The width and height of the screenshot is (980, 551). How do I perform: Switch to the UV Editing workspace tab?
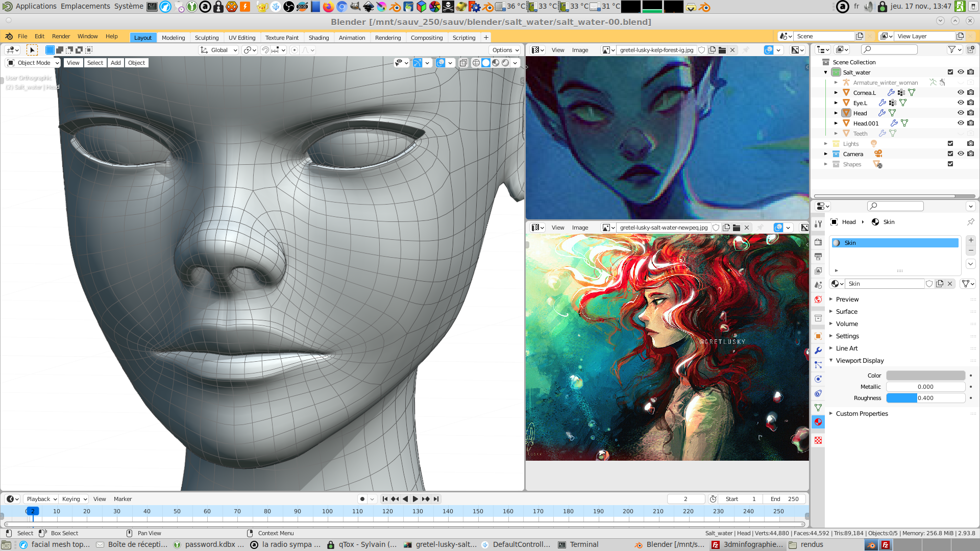tap(241, 38)
